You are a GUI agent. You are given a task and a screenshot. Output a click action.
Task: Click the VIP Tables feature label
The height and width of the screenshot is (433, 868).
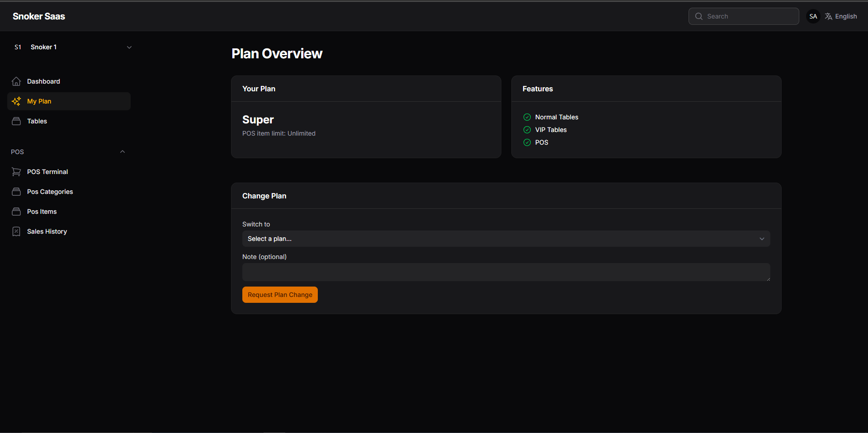pyautogui.click(x=551, y=130)
